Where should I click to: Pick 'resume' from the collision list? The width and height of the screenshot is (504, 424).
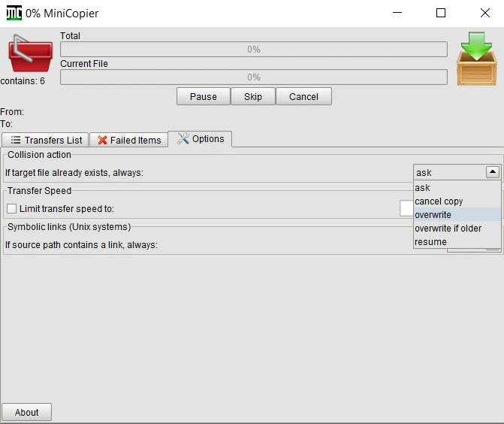click(457, 241)
